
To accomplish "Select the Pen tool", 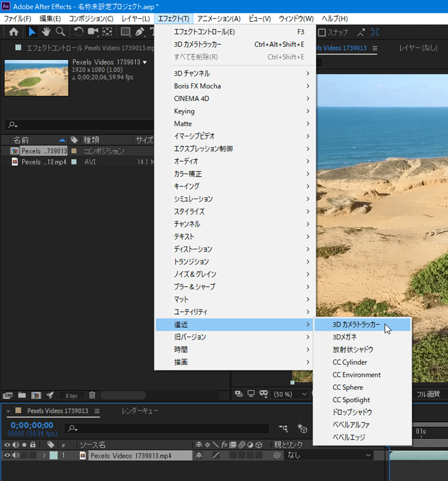I will (x=140, y=32).
